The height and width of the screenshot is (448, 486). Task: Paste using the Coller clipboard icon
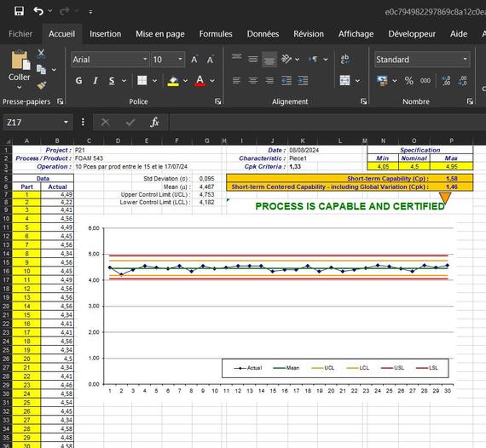click(20, 60)
